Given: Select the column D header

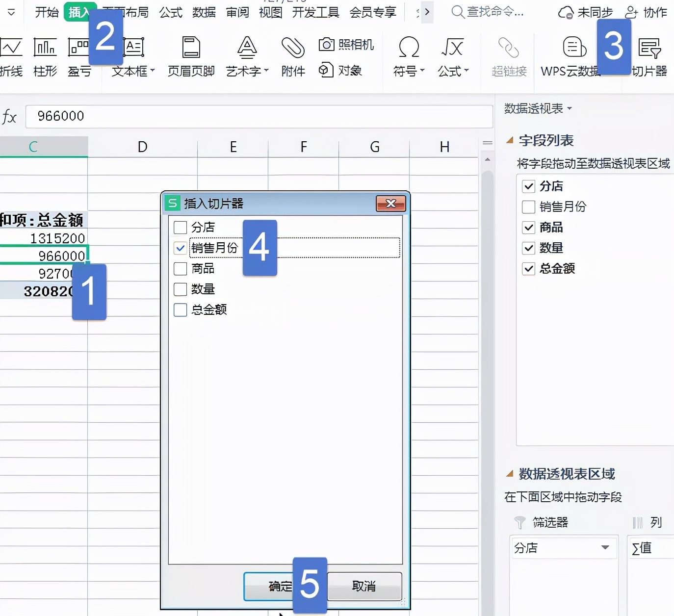Looking at the screenshot, I should 143,147.
